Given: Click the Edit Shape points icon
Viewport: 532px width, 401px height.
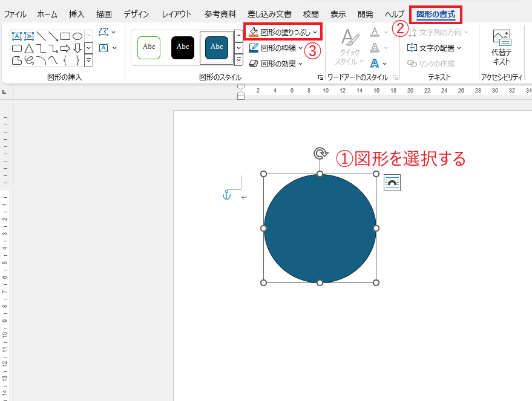Looking at the screenshot, I should [x=103, y=32].
